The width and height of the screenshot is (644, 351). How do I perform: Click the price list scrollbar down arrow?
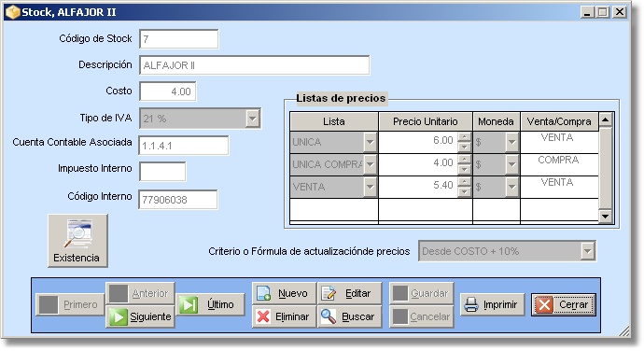click(x=606, y=216)
